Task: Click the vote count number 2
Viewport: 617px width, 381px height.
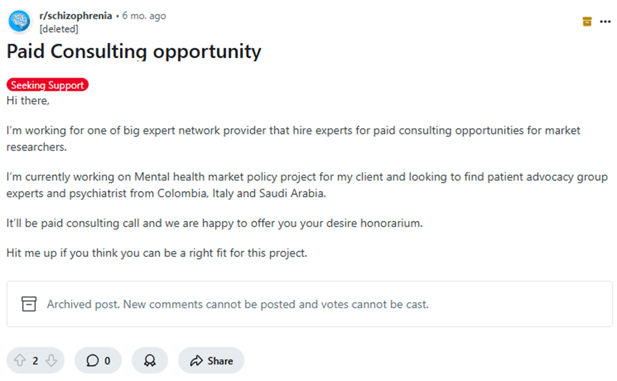Action: pos(35,361)
